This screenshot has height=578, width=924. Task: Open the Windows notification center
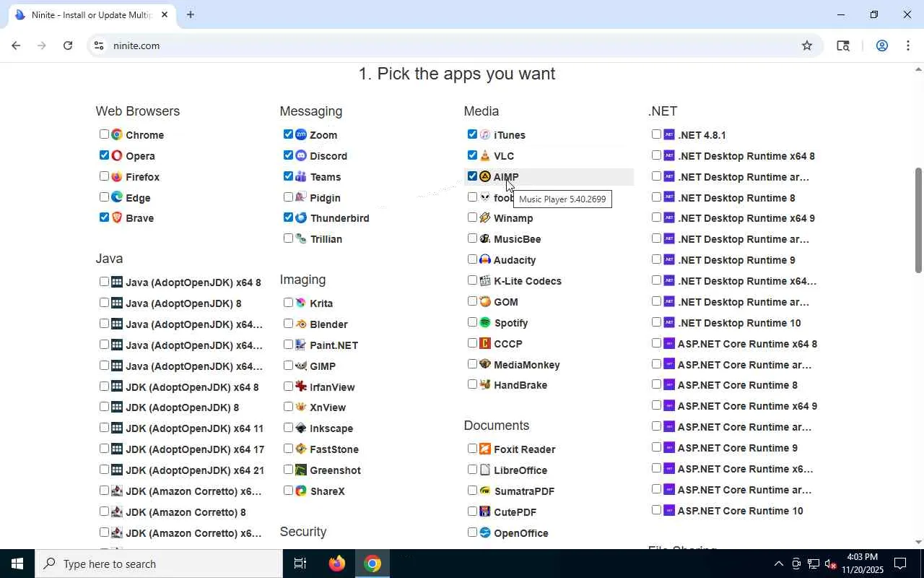coord(900,564)
